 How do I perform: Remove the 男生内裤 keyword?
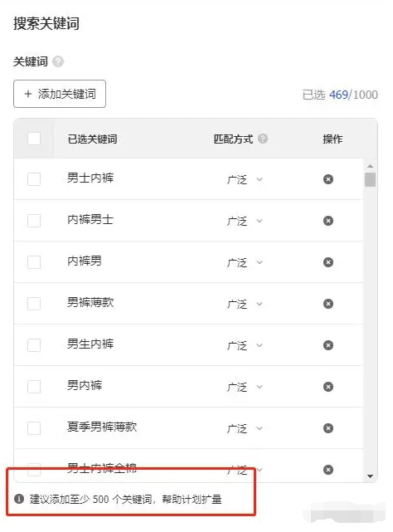point(327,345)
